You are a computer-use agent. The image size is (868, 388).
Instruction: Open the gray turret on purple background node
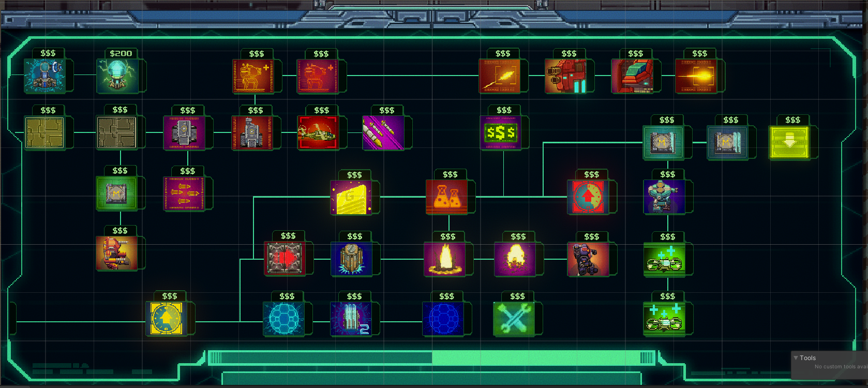[185, 132]
